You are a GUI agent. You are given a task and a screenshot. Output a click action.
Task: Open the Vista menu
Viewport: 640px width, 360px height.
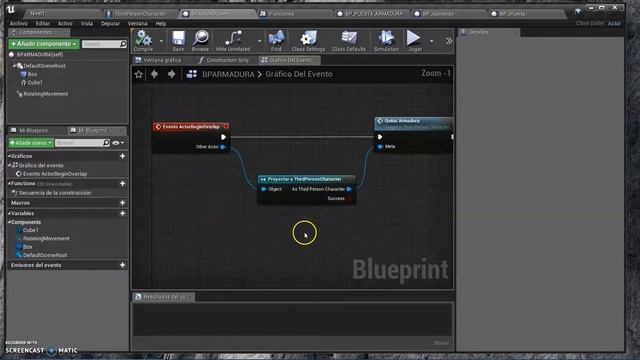click(x=87, y=24)
